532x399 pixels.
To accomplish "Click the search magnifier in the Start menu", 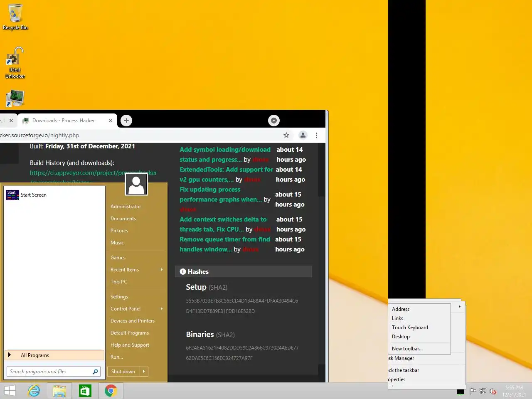I will click(x=95, y=372).
